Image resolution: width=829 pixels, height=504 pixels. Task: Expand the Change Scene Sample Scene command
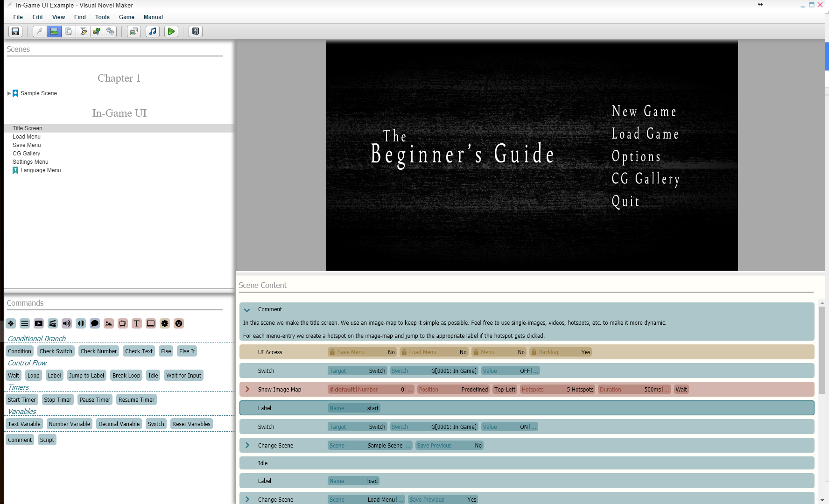point(247,445)
